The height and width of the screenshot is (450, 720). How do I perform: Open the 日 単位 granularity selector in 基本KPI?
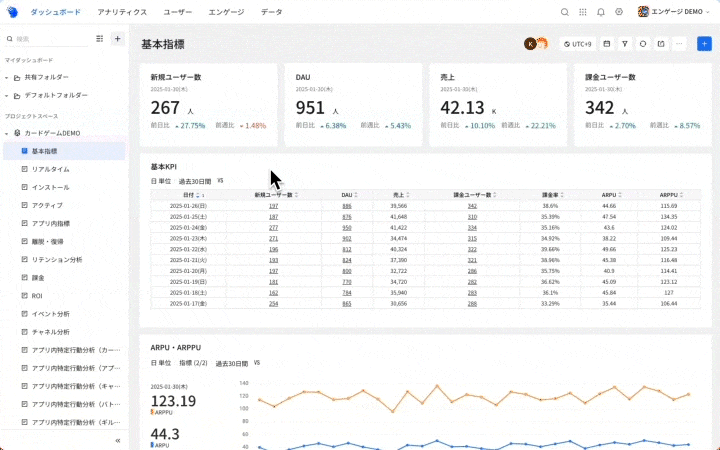[x=161, y=181]
